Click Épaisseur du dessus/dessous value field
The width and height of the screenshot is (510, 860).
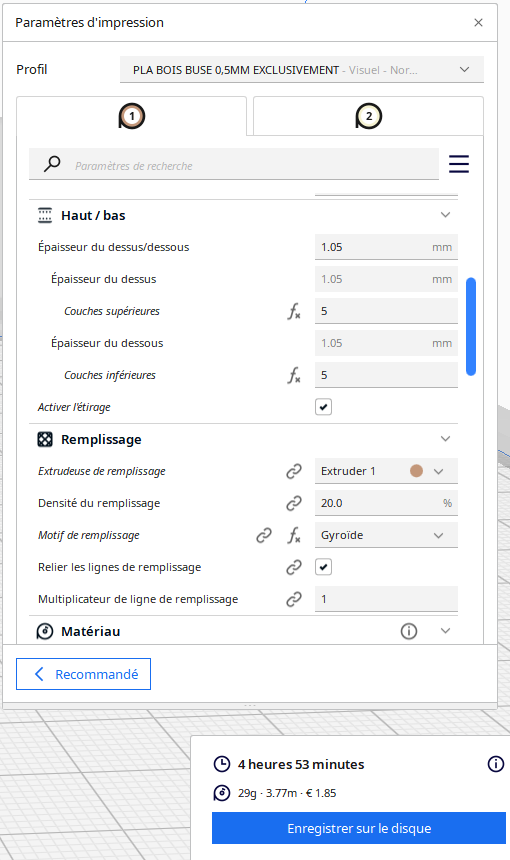coord(386,247)
